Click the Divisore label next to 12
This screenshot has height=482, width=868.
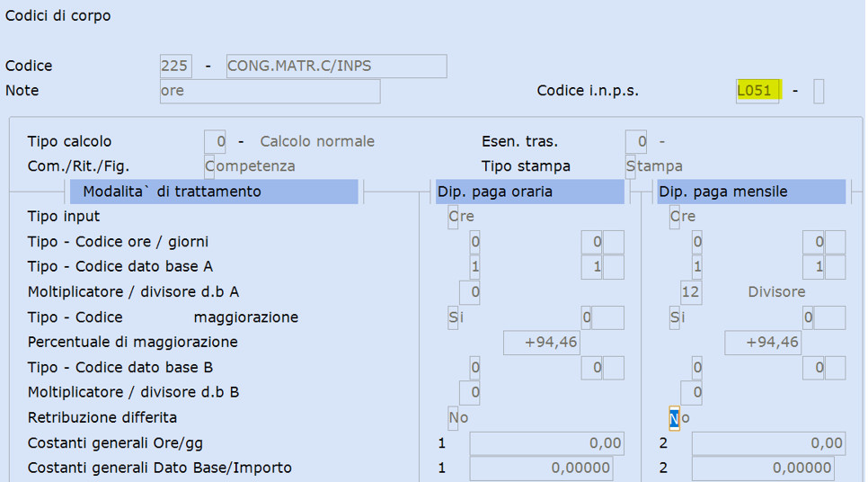[776, 292]
